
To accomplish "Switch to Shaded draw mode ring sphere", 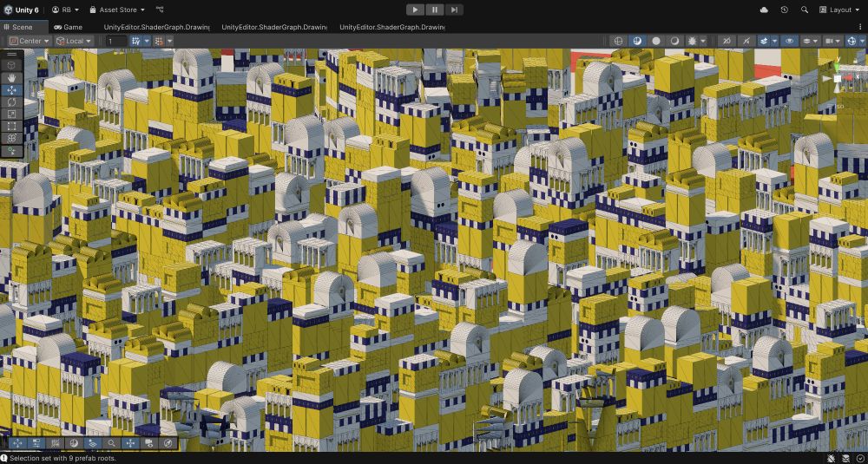I will point(674,41).
